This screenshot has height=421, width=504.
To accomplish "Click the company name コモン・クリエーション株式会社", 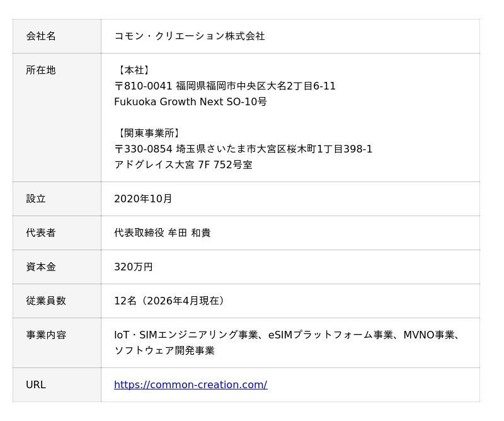I will (x=189, y=36).
